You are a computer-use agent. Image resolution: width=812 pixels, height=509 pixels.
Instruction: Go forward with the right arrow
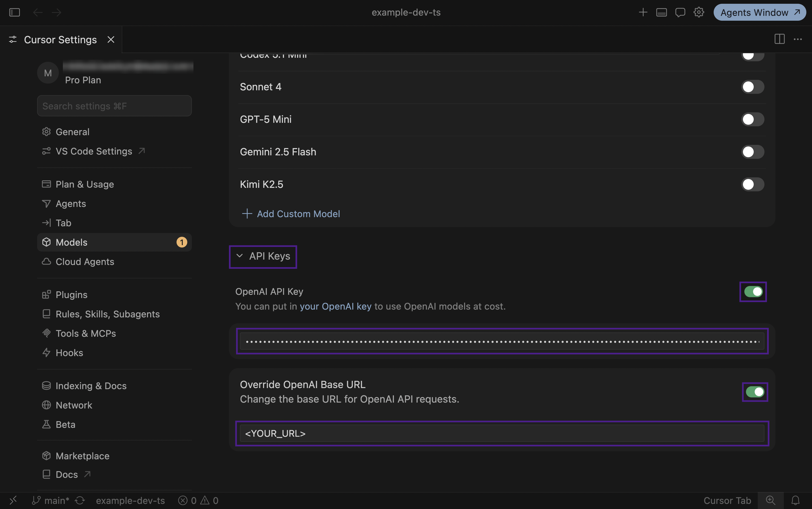56,12
